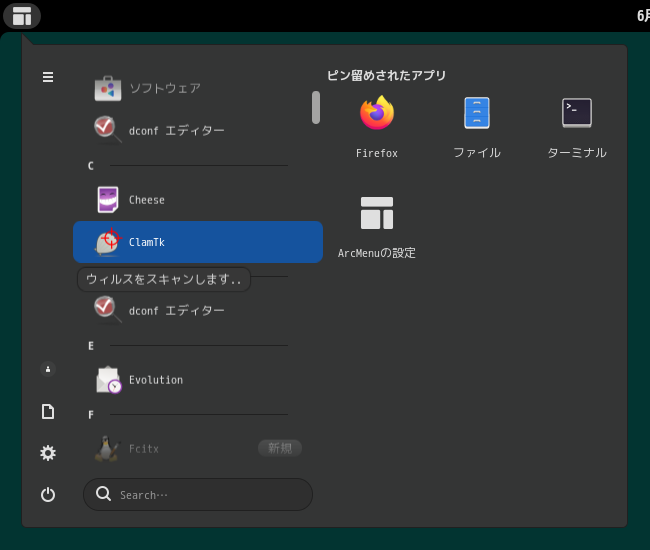The width and height of the screenshot is (650, 550).
Task: Click the power icon in sidebar
Action: [x=48, y=494]
